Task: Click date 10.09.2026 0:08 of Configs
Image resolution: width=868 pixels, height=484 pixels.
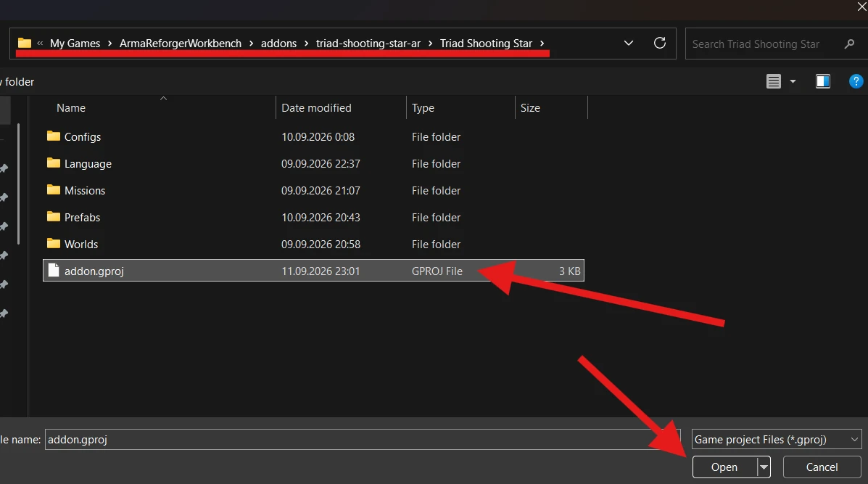Action: [318, 136]
